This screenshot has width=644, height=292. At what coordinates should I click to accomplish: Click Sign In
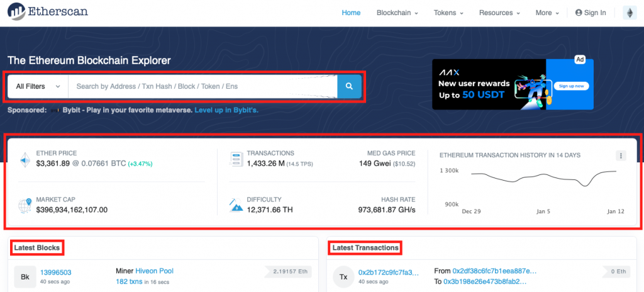591,13
